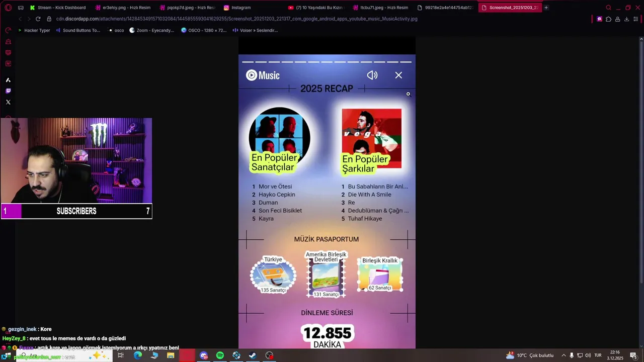
Task: Click the 12.855 DAKİKA listening time
Action: click(x=328, y=336)
